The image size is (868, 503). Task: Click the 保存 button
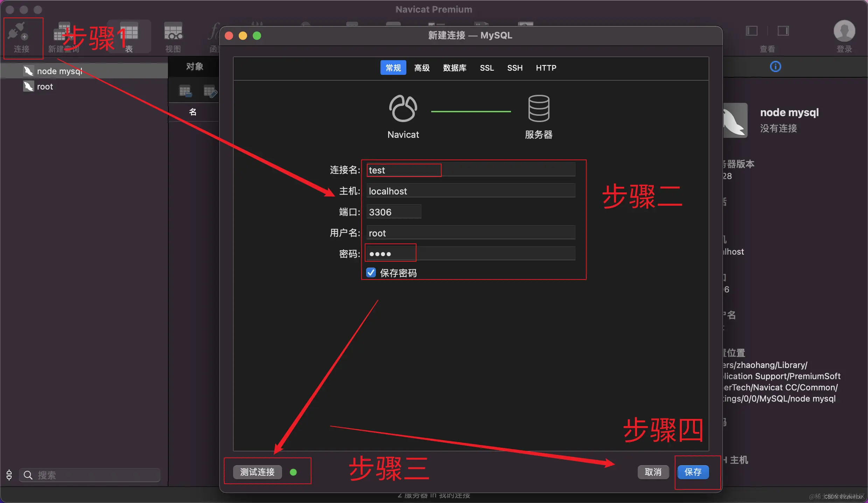tap(694, 472)
